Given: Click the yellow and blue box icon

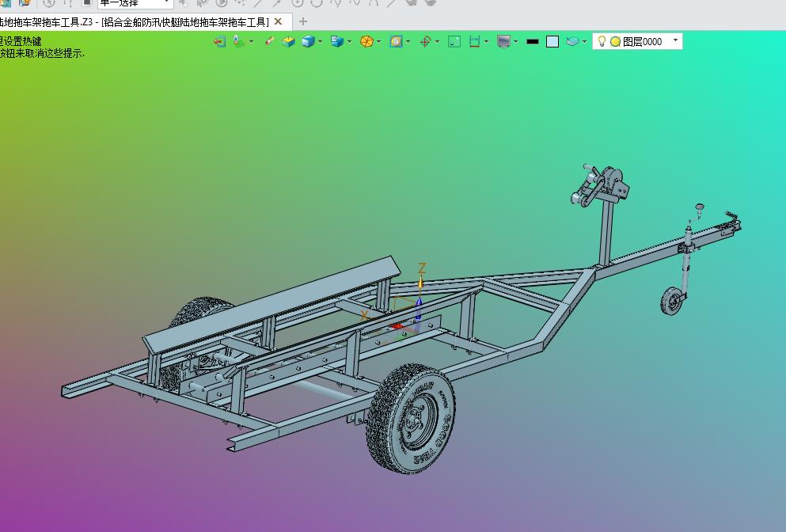Looking at the screenshot, I should point(288,42).
